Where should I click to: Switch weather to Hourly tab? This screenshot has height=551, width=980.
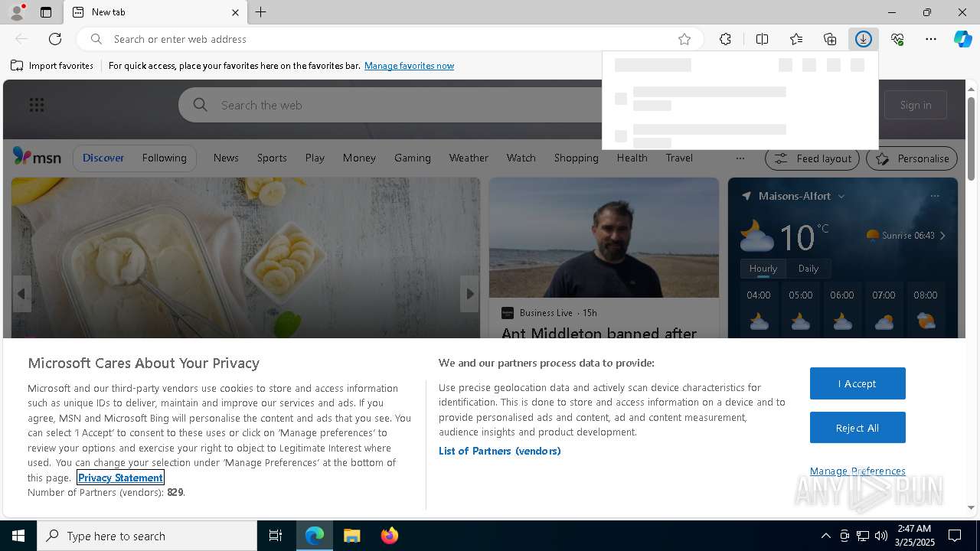click(x=763, y=269)
